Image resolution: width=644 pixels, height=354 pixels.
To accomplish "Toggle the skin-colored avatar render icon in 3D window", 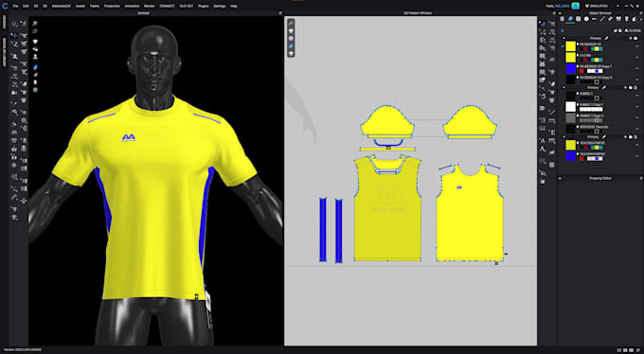I will pyautogui.click(x=35, y=82).
